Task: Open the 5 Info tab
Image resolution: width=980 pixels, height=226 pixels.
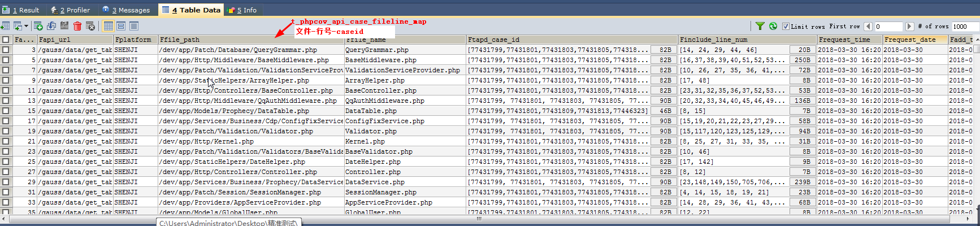Action: pyautogui.click(x=242, y=10)
